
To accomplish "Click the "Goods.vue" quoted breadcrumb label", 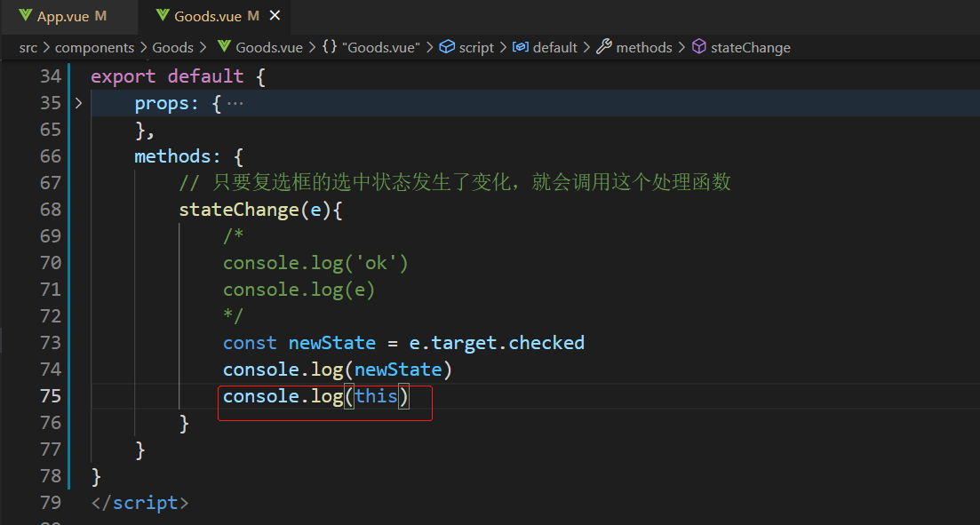I will point(381,47).
